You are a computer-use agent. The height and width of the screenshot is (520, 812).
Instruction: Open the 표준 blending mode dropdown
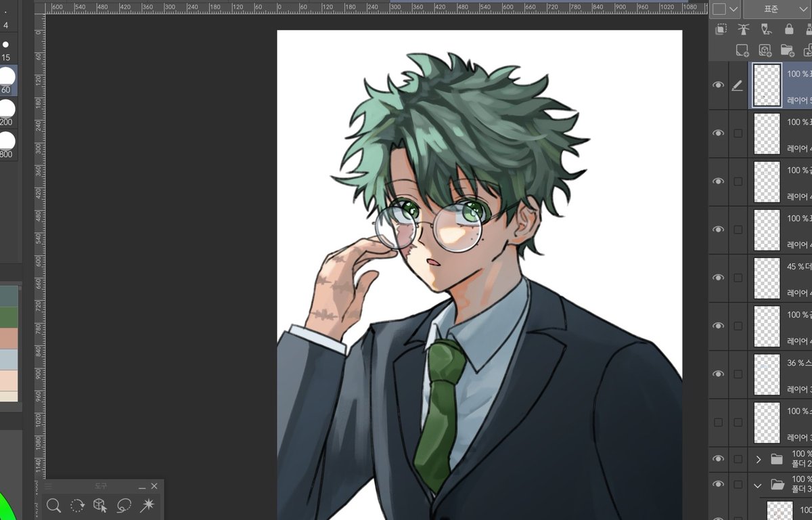[x=777, y=9]
